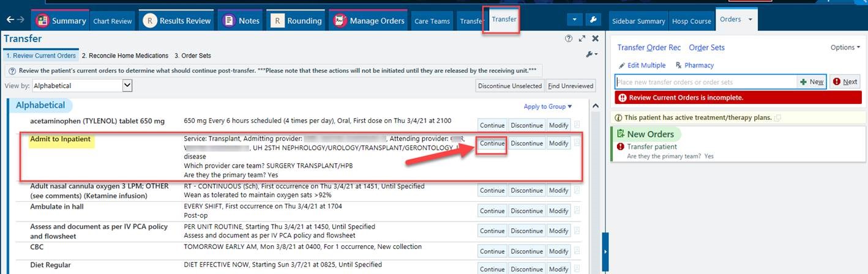Click the note icon in Admit to Inpatient row
This screenshot has width=868, height=274.
577,143
